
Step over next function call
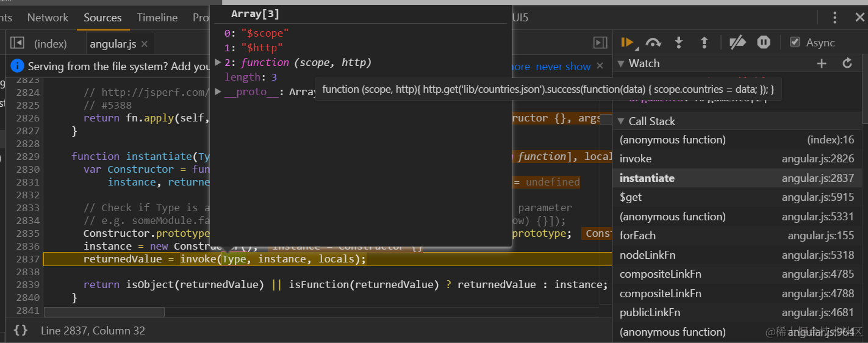point(653,42)
